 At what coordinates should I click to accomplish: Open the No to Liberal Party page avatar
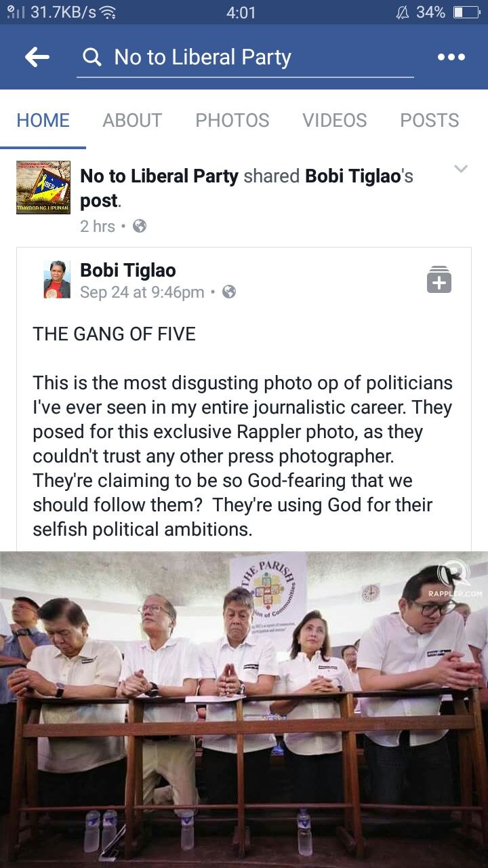tap(43, 187)
